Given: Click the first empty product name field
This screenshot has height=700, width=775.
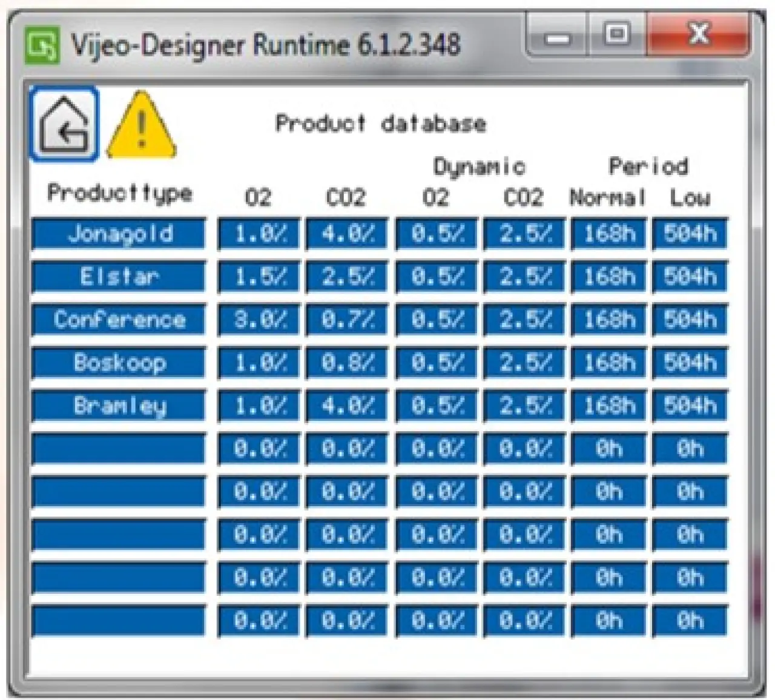Looking at the screenshot, I should [x=119, y=449].
